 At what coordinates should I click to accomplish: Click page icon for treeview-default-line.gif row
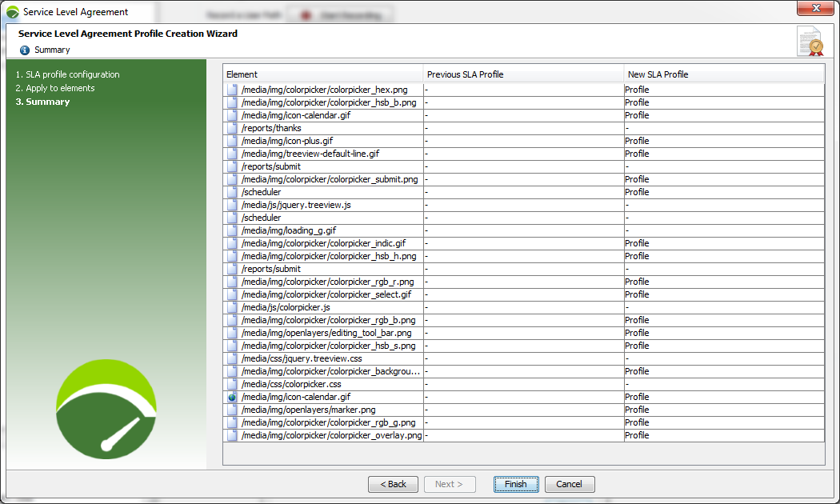click(x=232, y=154)
